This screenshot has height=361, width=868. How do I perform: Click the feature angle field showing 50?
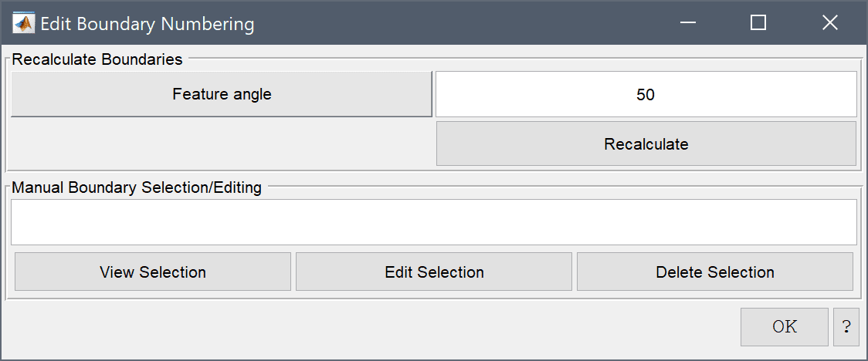pos(646,94)
